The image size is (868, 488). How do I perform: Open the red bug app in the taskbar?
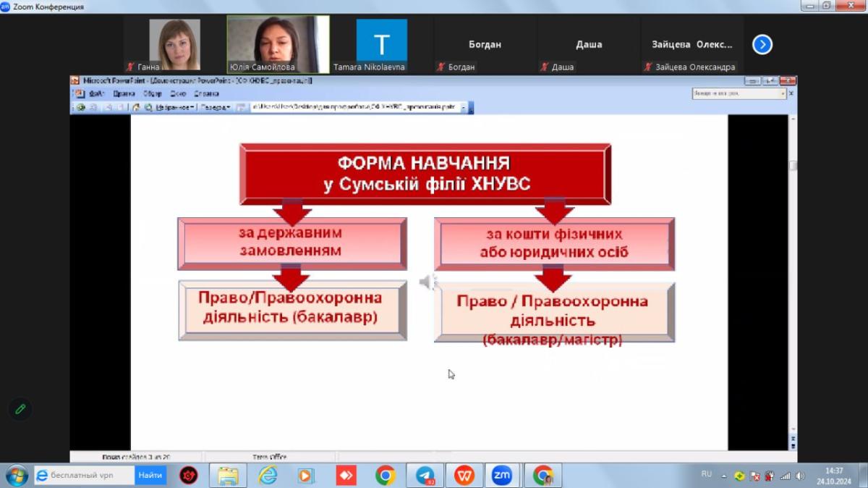pyautogui.click(x=190, y=476)
